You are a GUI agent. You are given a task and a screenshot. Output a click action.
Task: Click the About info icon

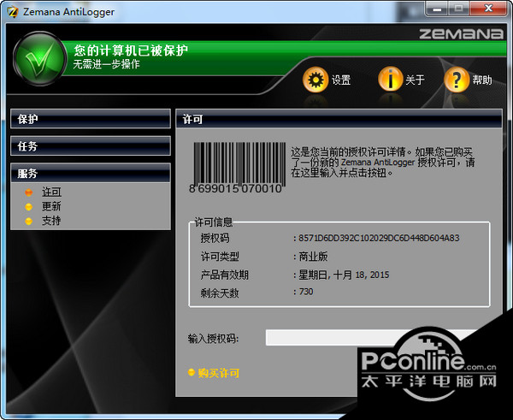coord(391,80)
